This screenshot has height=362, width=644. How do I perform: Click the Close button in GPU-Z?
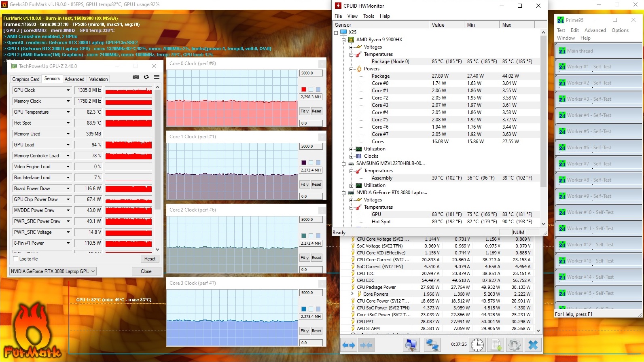tap(146, 271)
